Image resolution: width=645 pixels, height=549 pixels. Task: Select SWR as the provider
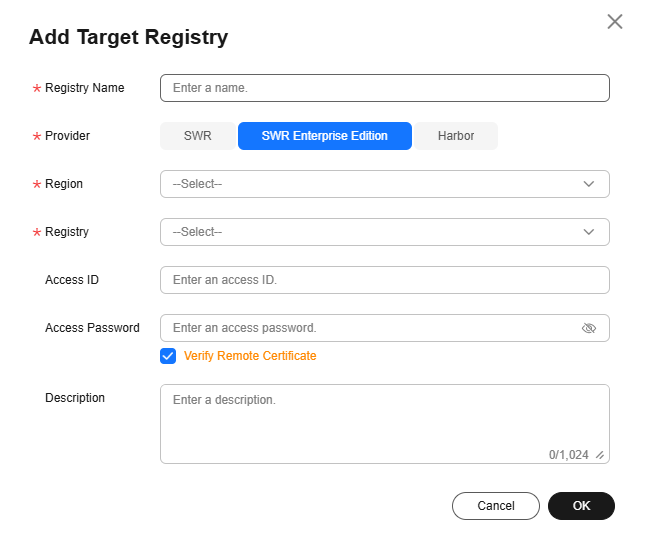pyautogui.click(x=198, y=136)
